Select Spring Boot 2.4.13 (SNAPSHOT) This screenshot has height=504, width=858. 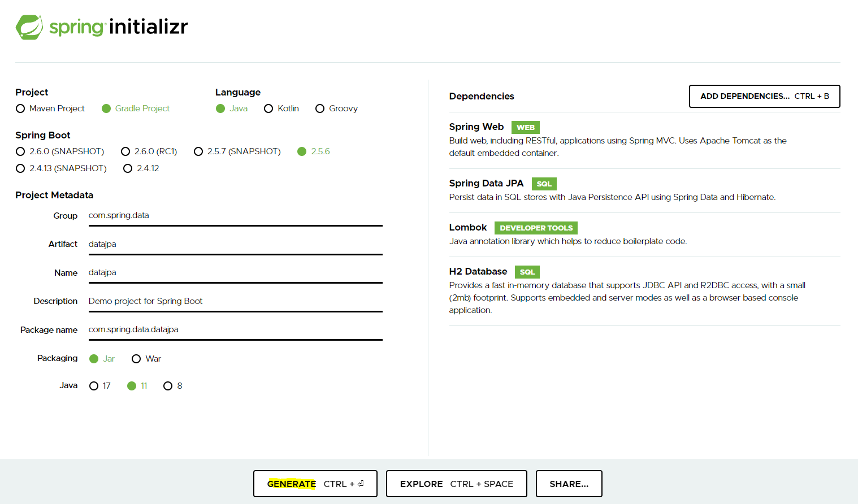(x=61, y=168)
